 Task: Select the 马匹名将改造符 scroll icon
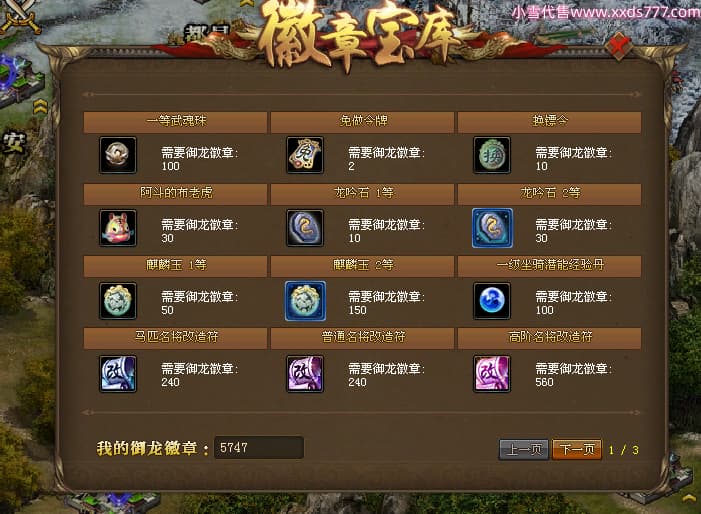coord(118,374)
